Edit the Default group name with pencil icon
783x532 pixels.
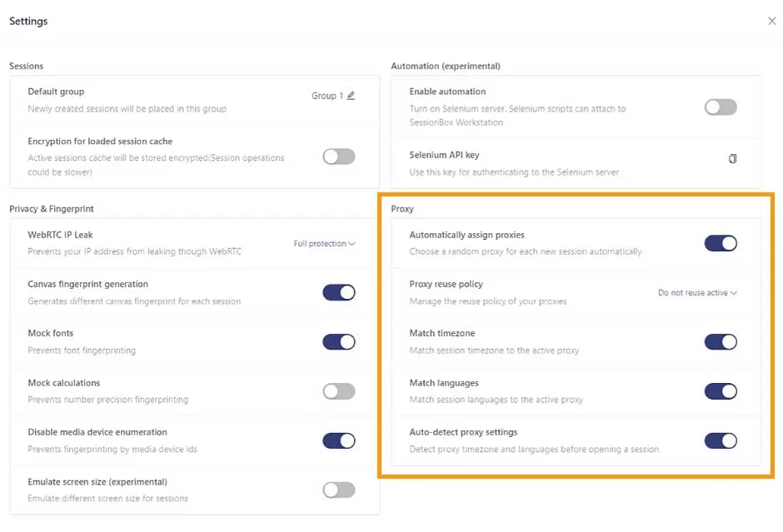(x=349, y=96)
